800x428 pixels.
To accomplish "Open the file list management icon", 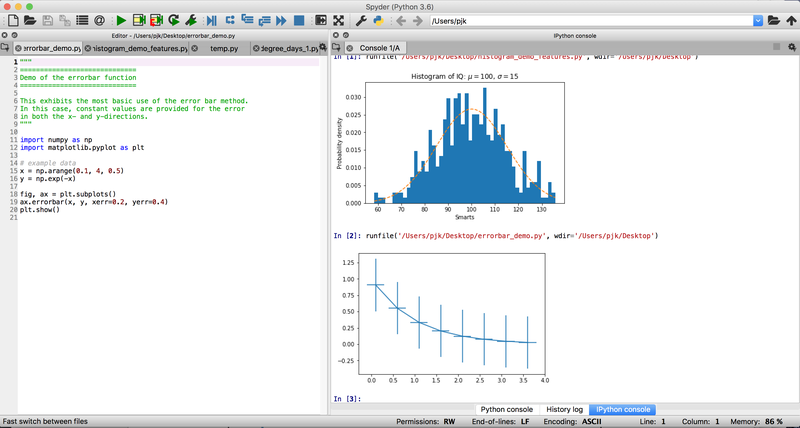I will [x=82, y=20].
